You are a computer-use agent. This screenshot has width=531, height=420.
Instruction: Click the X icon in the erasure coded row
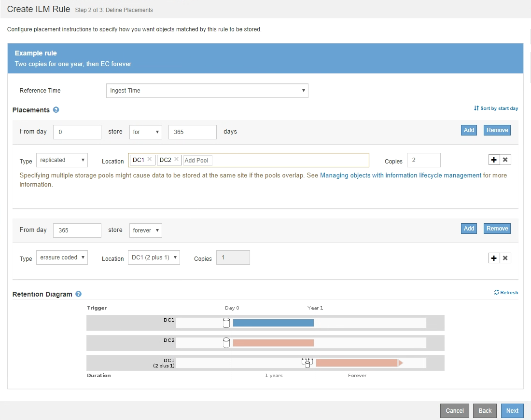(x=505, y=258)
